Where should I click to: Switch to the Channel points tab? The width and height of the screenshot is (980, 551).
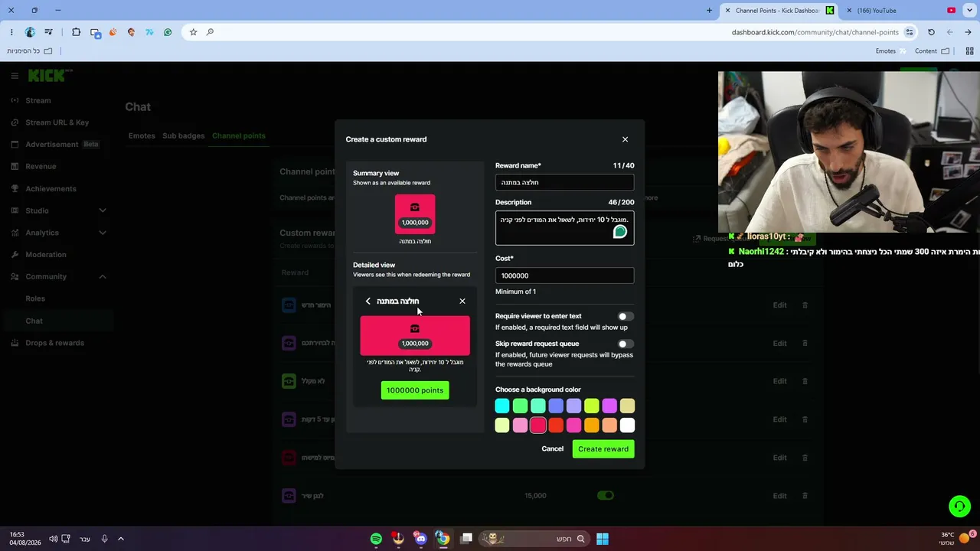click(239, 136)
